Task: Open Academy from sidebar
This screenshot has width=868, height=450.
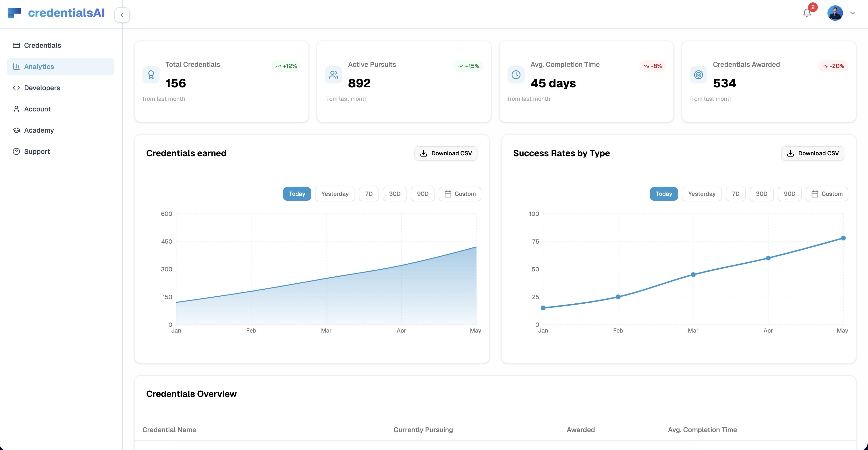Action: 60,130
